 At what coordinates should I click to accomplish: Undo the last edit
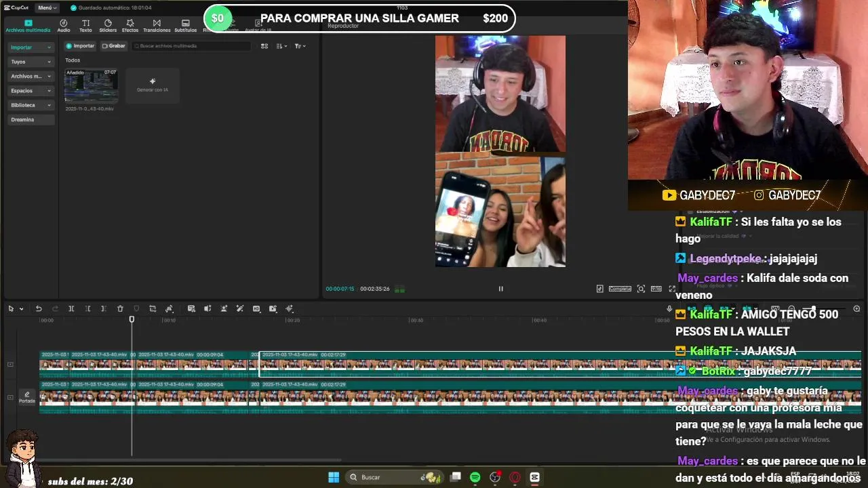(x=39, y=309)
